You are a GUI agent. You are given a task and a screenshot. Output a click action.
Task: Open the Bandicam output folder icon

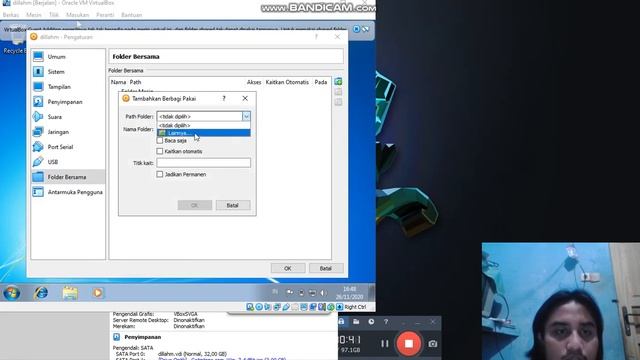click(x=356, y=322)
